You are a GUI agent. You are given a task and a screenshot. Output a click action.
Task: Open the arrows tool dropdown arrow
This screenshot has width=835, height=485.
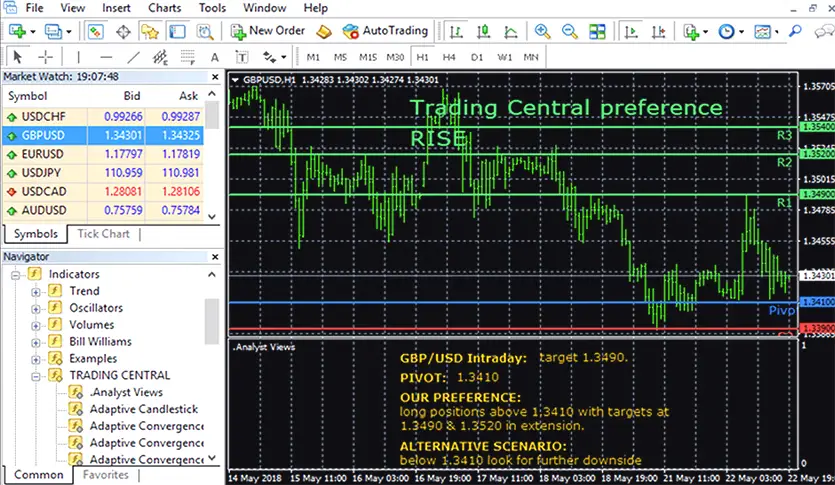click(284, 57)
